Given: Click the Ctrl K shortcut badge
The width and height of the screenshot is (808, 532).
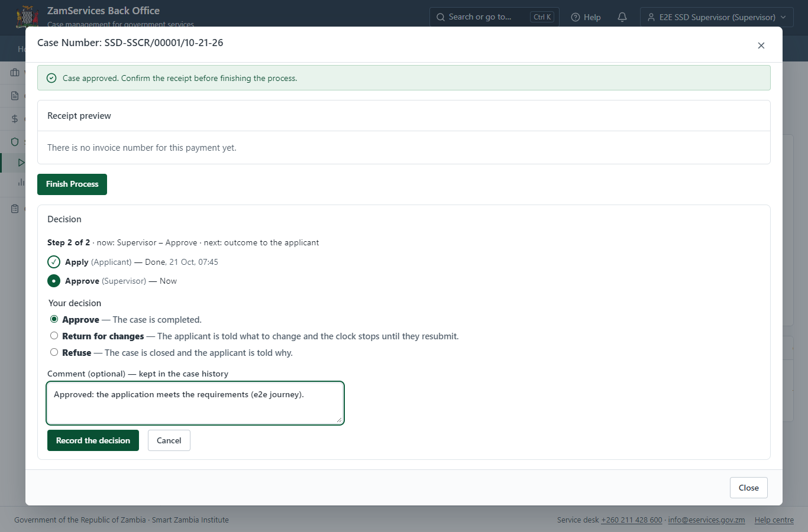Looking at the screenshot, I should click(x=542, y=17).
